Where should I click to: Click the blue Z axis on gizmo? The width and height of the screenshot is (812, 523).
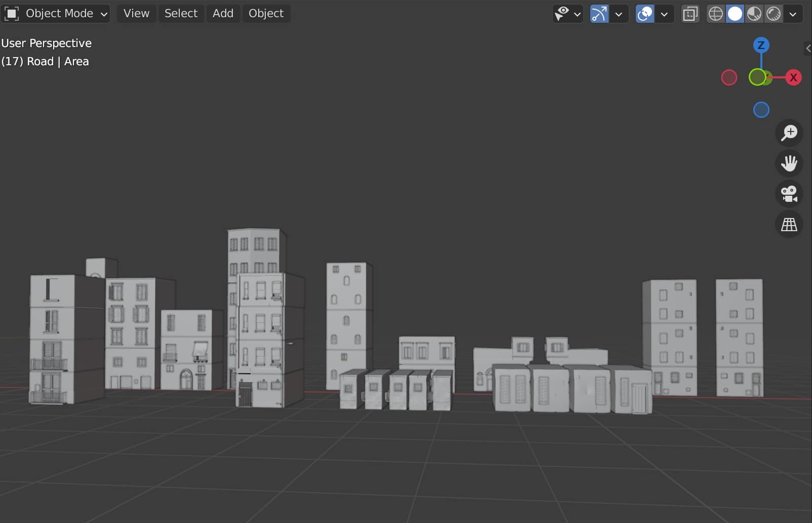pos(761,45)
